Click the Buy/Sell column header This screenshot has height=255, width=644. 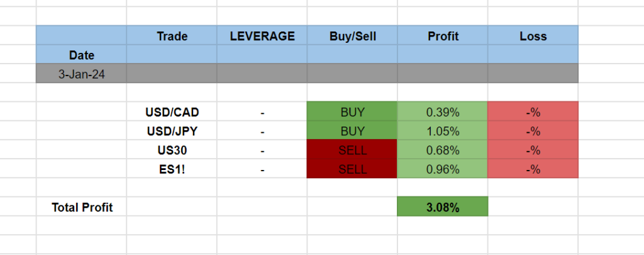pyautogui.click(x=352, y=36)
